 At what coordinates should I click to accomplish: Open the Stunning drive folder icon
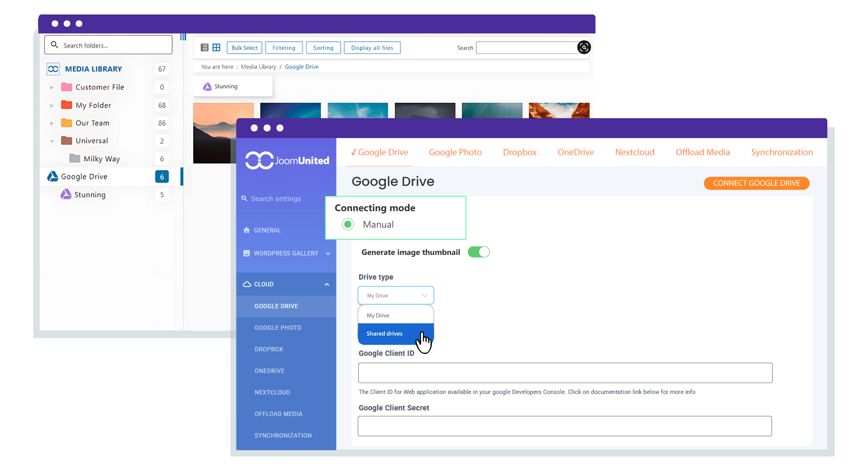click(66, 195)
